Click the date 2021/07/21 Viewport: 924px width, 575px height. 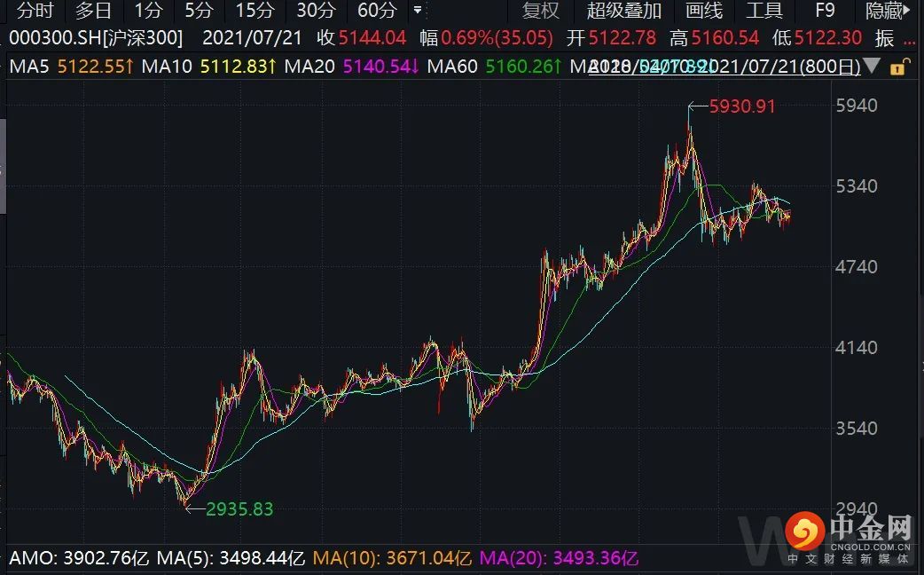tap(252, 38)
